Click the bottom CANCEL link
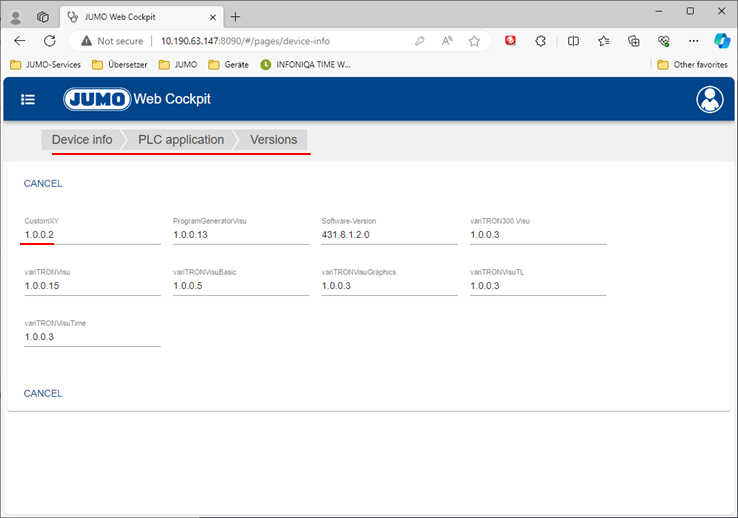 (x=43, y=394)
